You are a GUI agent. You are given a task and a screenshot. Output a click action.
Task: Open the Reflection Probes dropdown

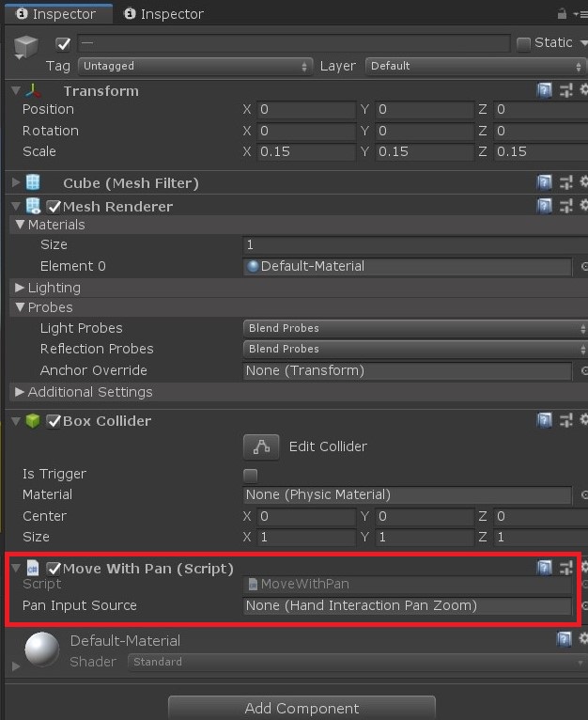415,349
